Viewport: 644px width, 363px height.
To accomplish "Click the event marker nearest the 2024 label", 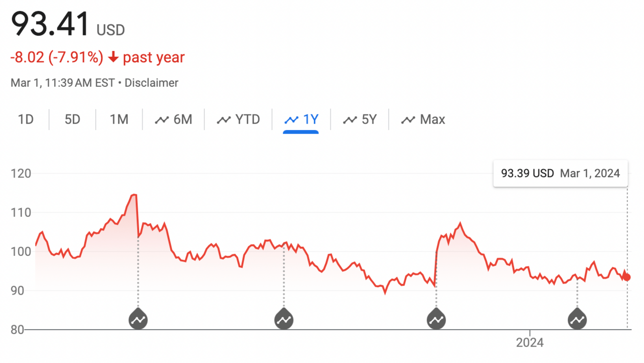I will click(577, 319).
